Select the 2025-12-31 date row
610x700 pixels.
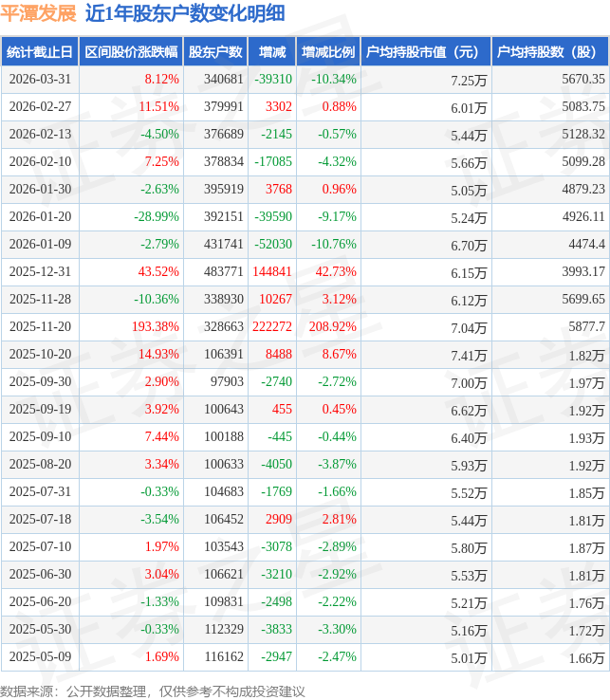(38, 271)
